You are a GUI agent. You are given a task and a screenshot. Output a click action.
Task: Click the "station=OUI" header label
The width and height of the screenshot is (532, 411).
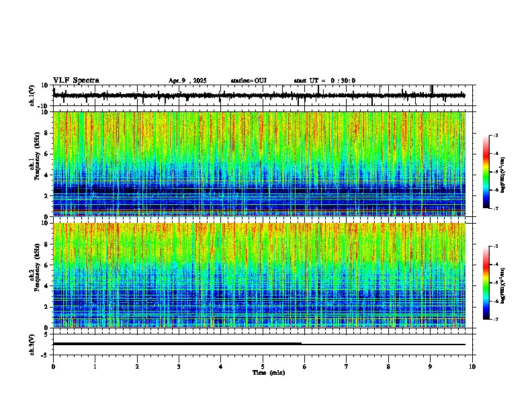[x=249, y=81]
